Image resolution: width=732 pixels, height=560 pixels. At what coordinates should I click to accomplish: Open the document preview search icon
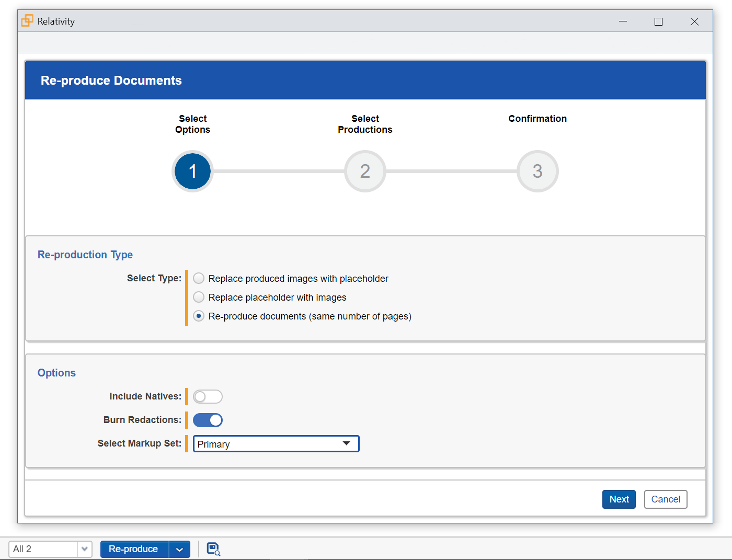[213, 549]
